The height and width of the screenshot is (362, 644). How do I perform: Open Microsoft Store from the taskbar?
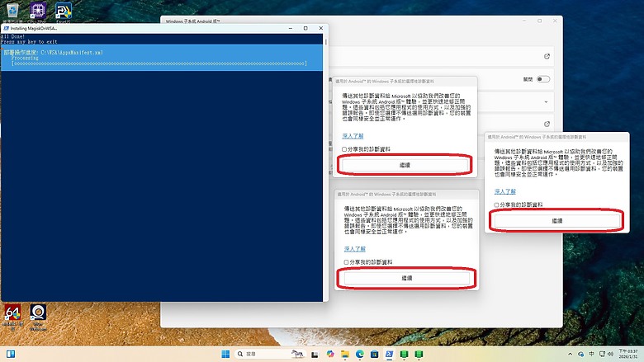coord(374,354)
